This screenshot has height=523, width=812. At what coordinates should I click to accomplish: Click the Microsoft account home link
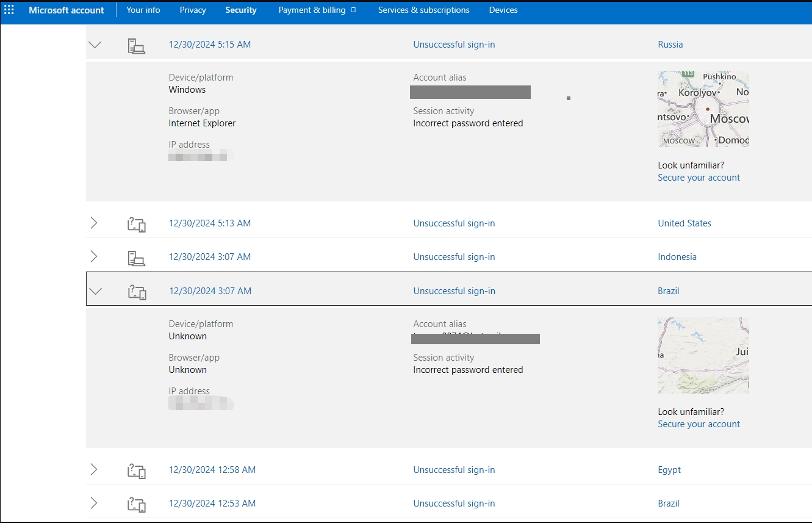tap(66, 10)
